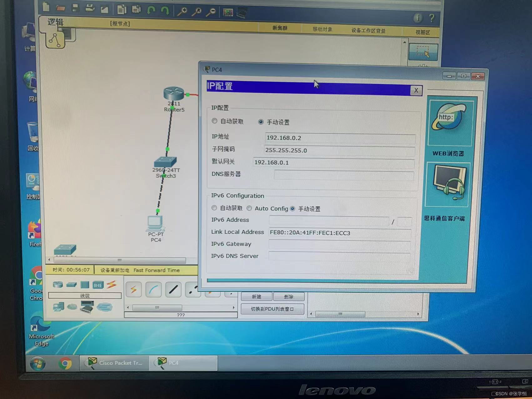532x399 pixels.
Task: Choose the End Devices category
Action: click(x=58, y=306)
